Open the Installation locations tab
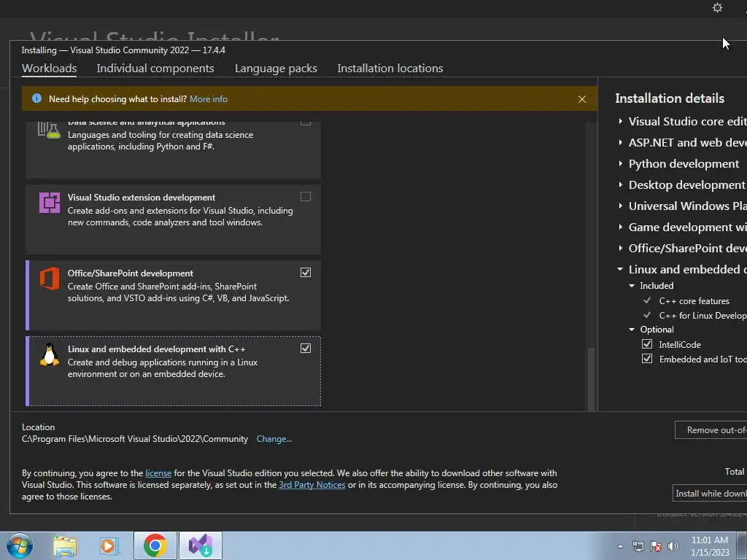The image size is (747, 560). tap(390, 68)
